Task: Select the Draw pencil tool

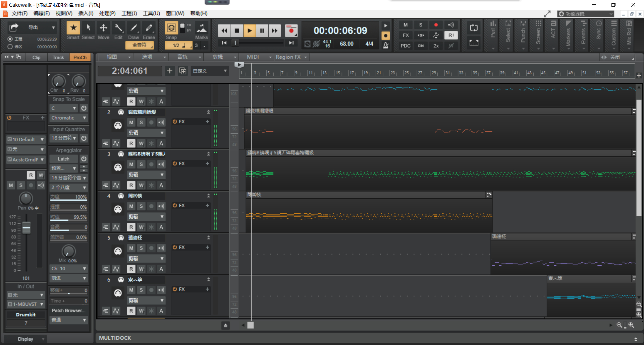Action: click(133, 28)
